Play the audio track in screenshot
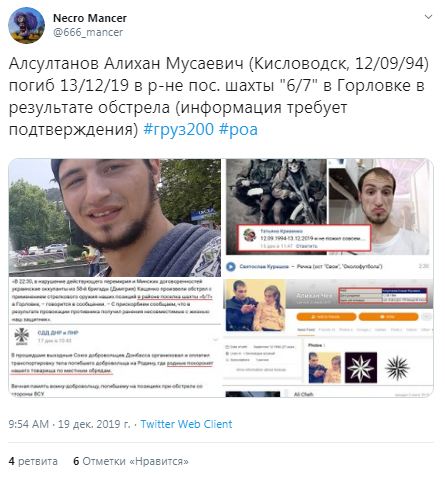 click(231, 267)
